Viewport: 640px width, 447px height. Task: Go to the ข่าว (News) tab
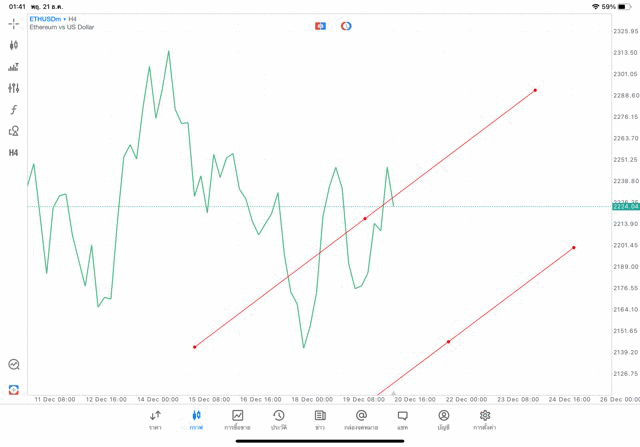[x=320, y=419]
